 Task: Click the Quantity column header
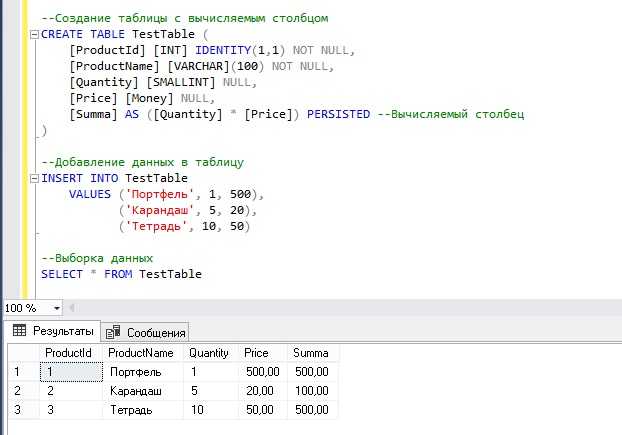tap(208, 353)
